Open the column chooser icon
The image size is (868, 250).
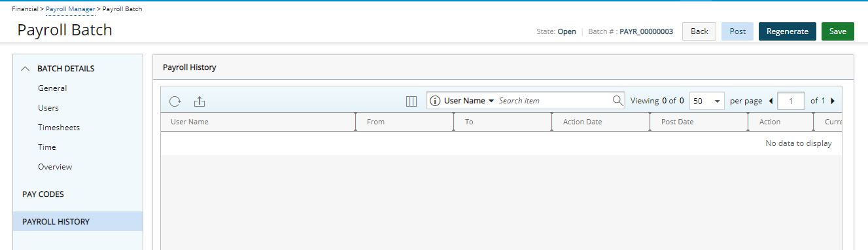tap(411, 101)
